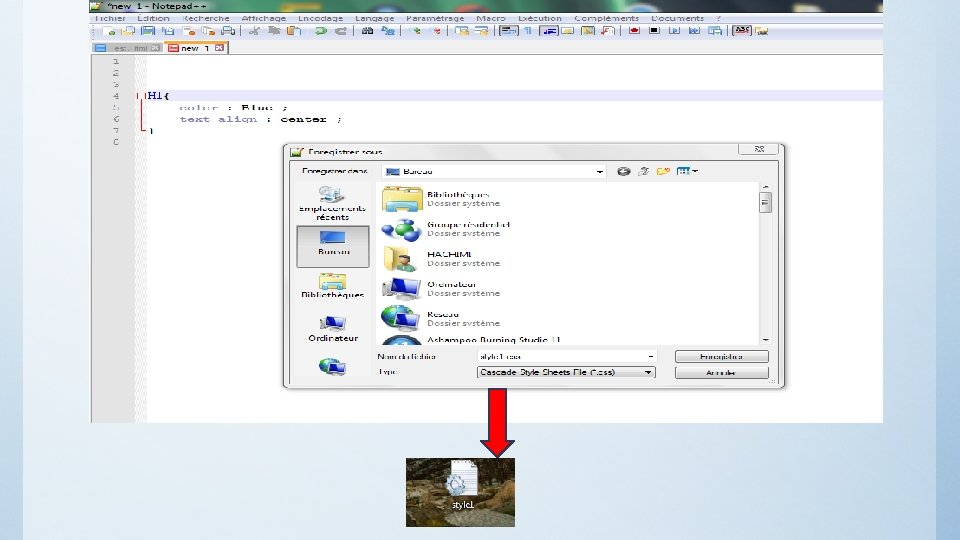Click the red Record Macro icon
This screenshot has height=540, width=960.
pyautogui.click(x=634, y=31)
